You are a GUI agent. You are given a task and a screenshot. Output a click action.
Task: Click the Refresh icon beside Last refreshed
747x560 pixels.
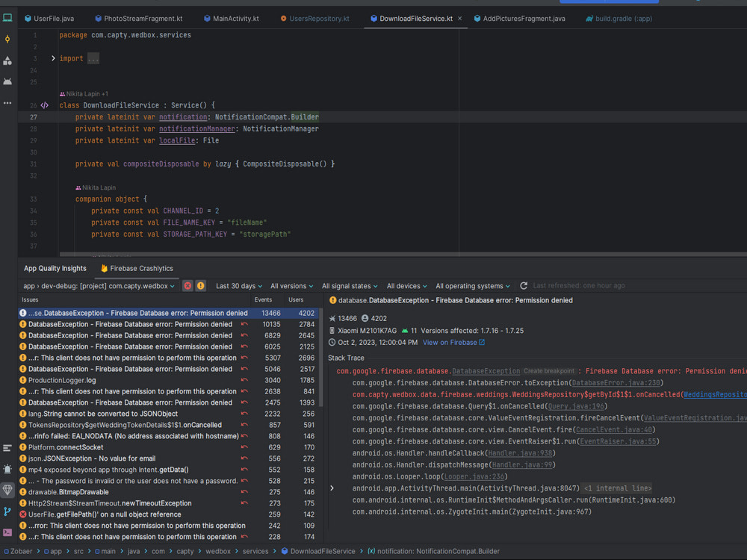pyautogui.click(x=524, y=286)
